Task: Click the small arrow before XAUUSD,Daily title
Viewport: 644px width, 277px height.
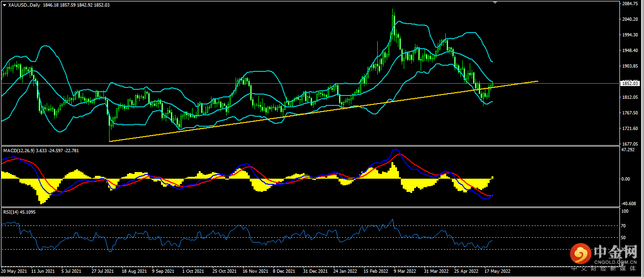Action: [x=5, y=4]
